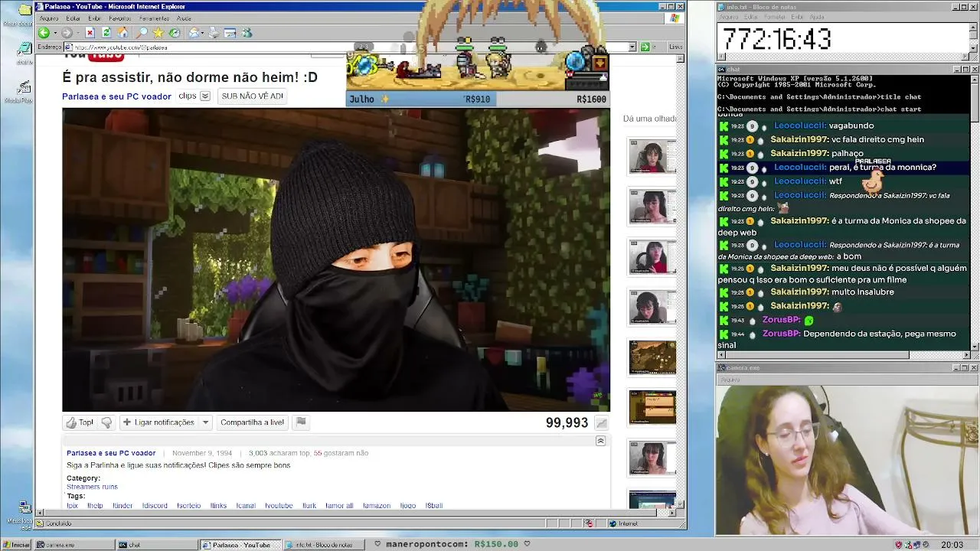This screenshot has height=551, width=980.
Task: Open the Arquivo menu in camera.exe window
Action: (730, 380)
